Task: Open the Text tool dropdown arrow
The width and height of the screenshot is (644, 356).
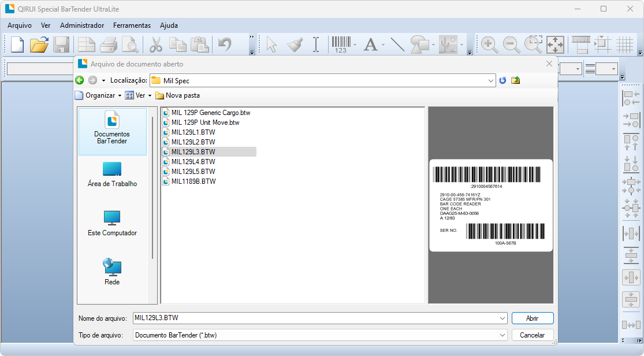Action: (383, 45)
